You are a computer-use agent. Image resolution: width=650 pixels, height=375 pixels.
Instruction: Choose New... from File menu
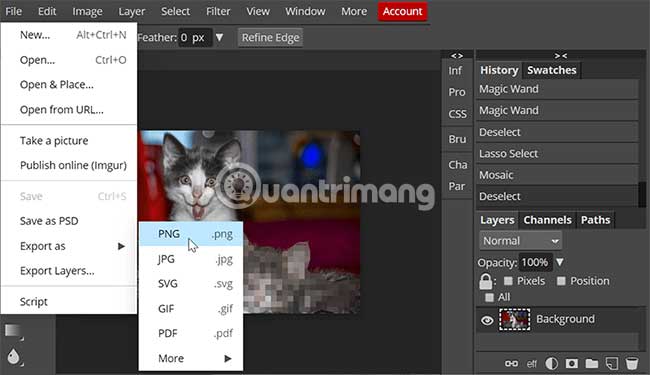tap(69, 35)
